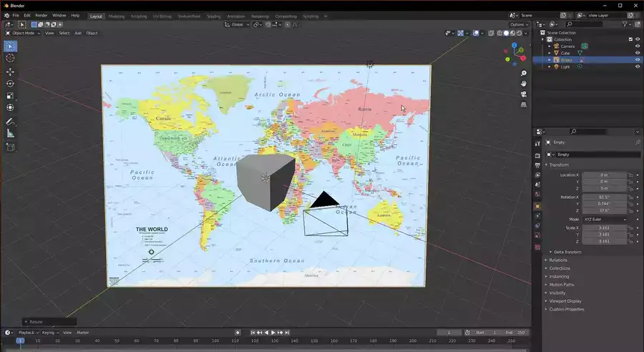Hide the Empty object in outliner
Viewport: 644px width, 352px height.
tap(638, 60)
